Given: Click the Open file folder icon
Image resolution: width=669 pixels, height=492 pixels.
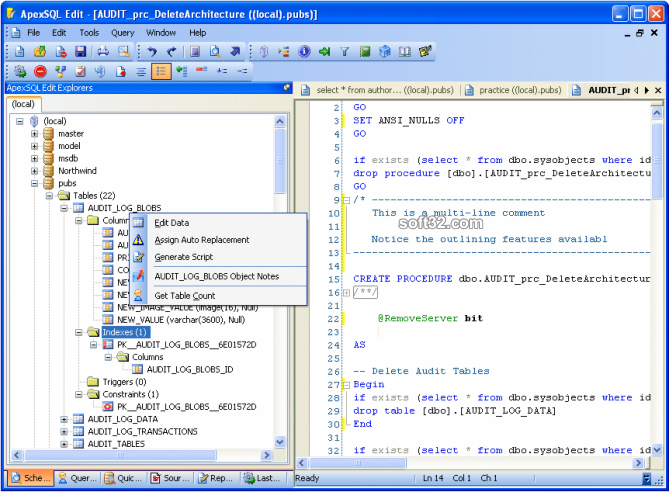Looking at the screenshot, I should 40,52.
